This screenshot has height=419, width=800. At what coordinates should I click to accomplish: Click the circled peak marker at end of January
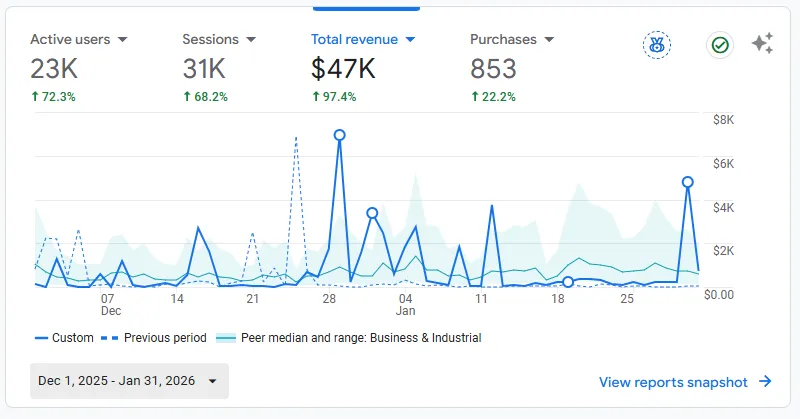688,182
